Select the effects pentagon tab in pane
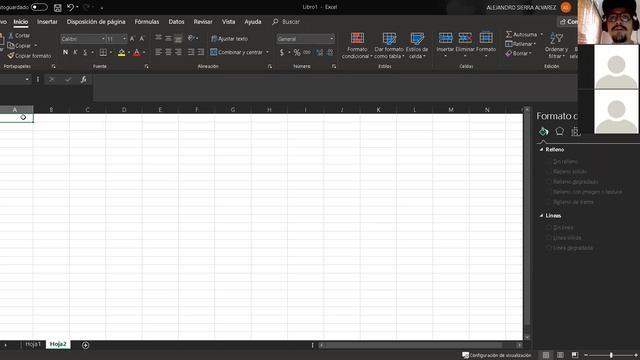This screenshot has width=640, height=360. [x=560, y=131]
